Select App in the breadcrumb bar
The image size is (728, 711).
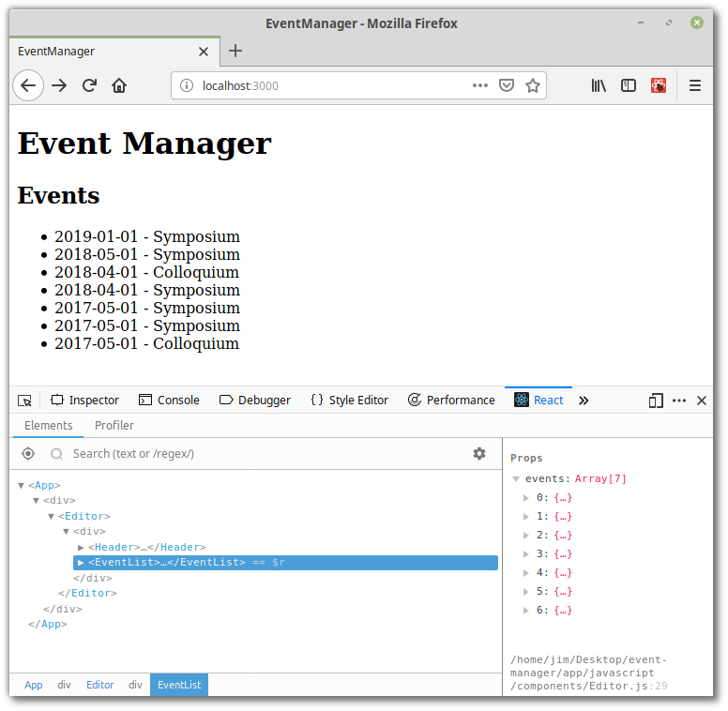(x=34, y=685)
